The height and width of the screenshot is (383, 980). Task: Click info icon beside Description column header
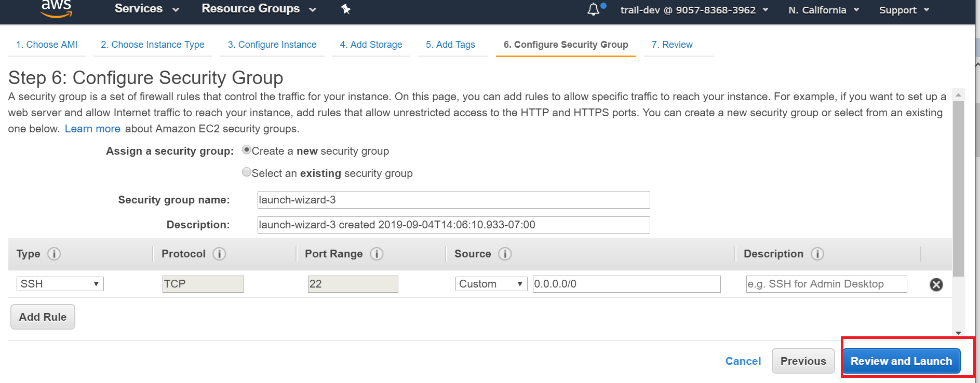pyautogui.click(x=817, y=254)
